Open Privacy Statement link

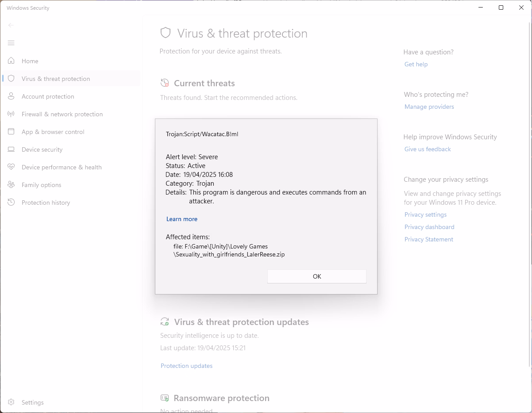pyautogui.click(x=429, y=239)
